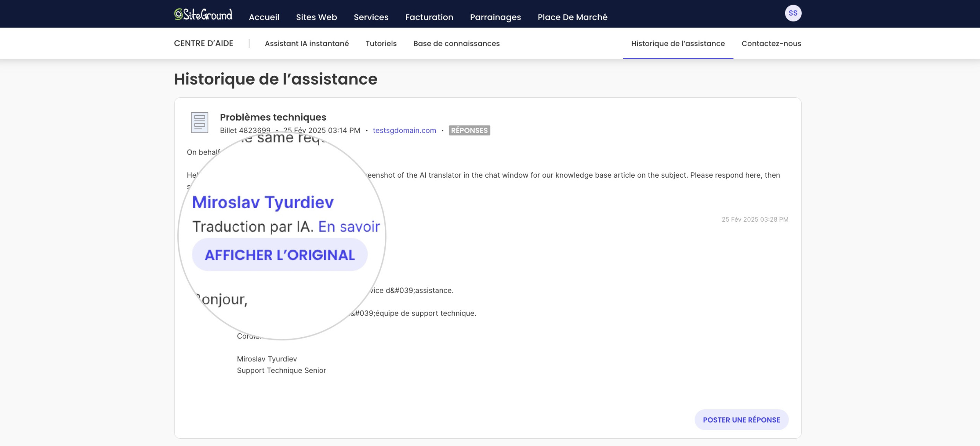Open Assistant IA instantané tab
980x446 pixels.
tap(307, 43)
